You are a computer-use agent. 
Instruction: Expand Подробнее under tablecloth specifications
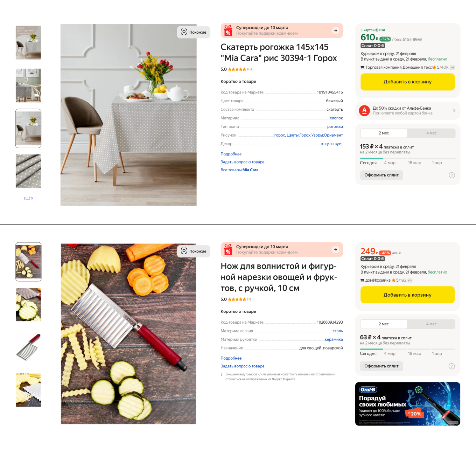[x=231, y=154]
